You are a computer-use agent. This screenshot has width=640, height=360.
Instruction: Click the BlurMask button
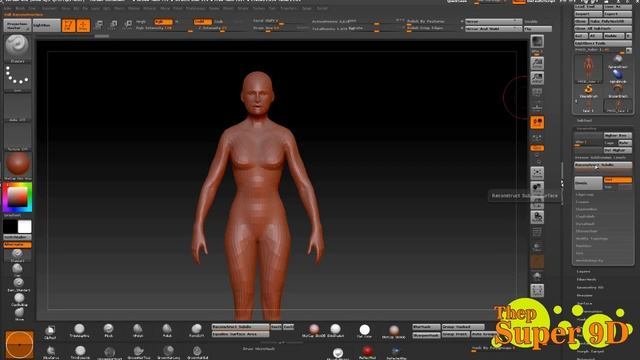pos(426,327)
